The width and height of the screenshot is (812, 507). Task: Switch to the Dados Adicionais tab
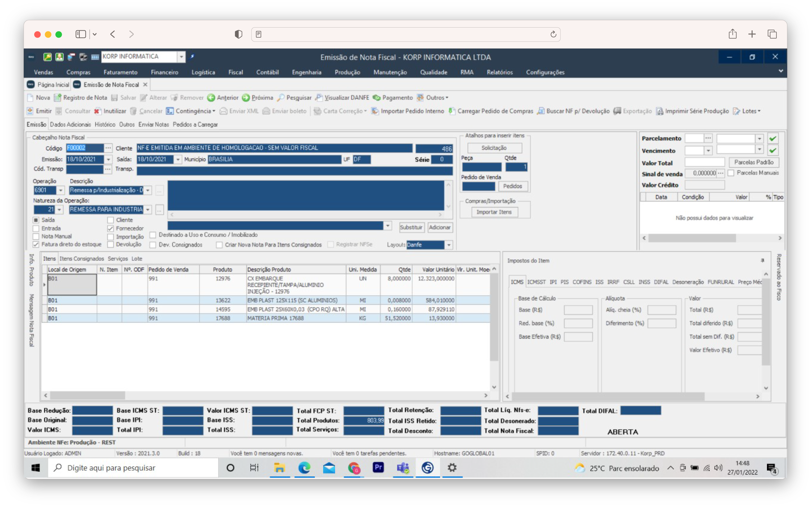(70, 124)
